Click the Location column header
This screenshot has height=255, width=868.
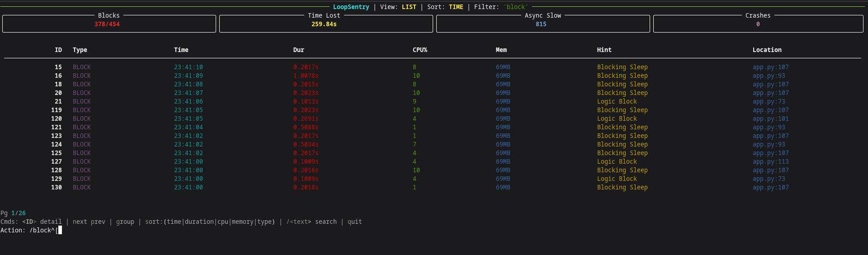click(767, 50)
